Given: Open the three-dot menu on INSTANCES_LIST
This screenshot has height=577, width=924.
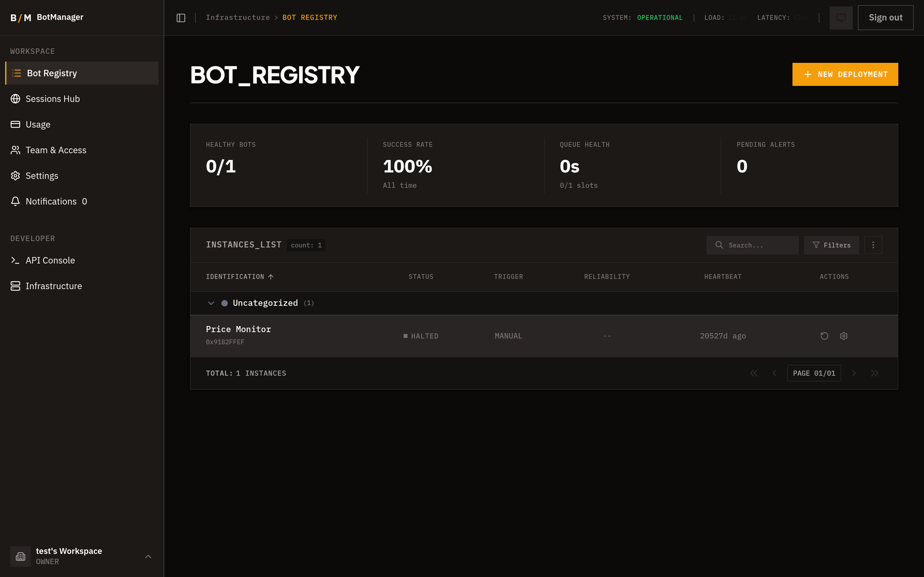Looking at the screenshot, I should pos(873,245).
